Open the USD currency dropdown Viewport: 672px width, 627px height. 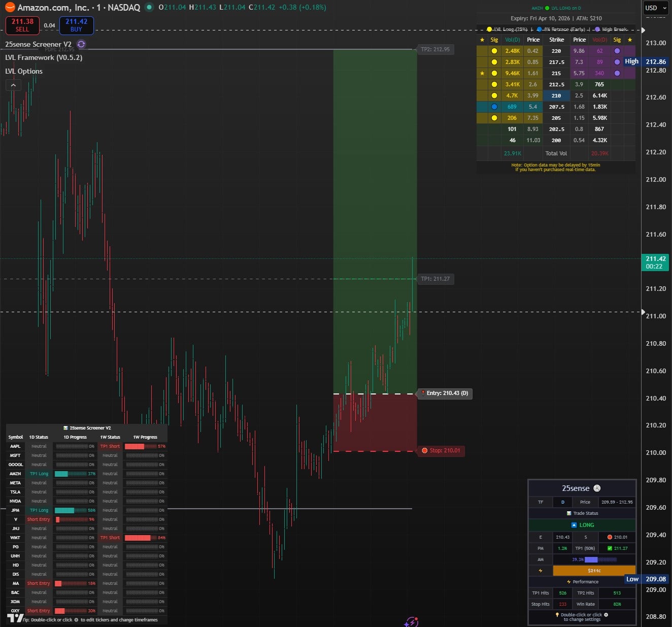[x=656, y=8]
